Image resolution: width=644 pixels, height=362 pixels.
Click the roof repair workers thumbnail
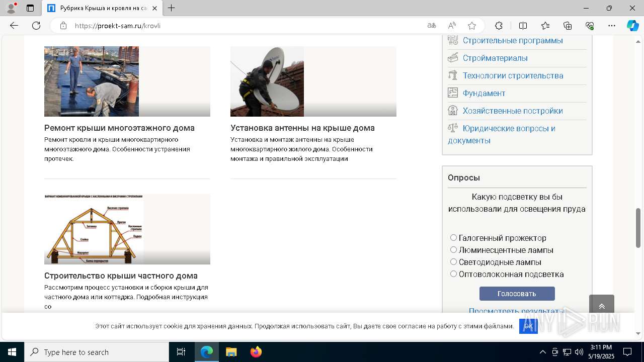[x=127, y=81]
